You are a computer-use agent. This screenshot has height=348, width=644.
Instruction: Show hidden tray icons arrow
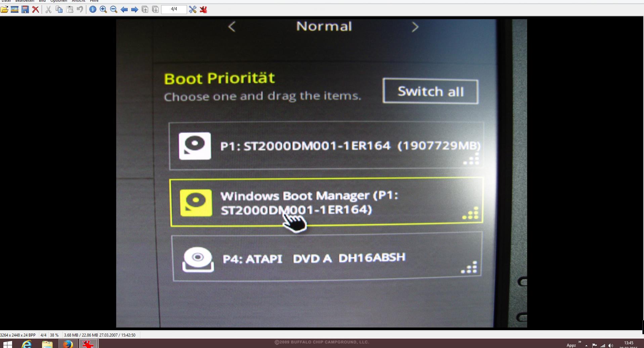tap(586, 346)
